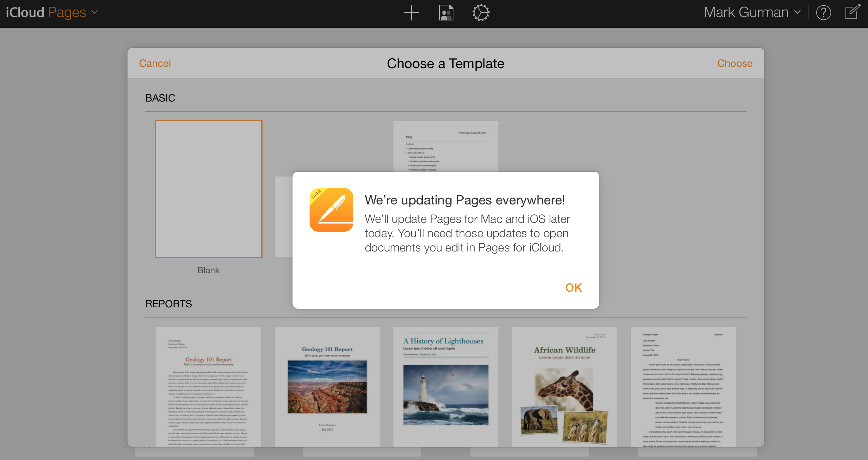Open the Mark Gurman account menu
Viewport: 868px width, 460px height.
point(752,13)
